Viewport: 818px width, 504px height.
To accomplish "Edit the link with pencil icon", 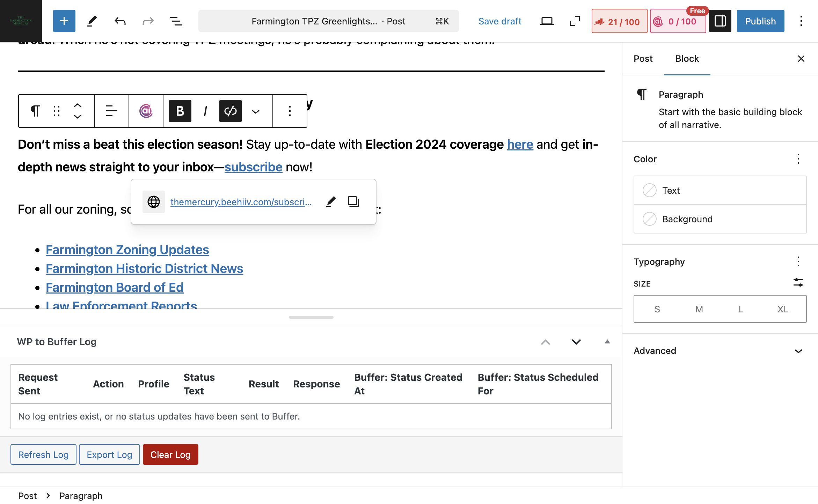I will click(x=331, y=202).
